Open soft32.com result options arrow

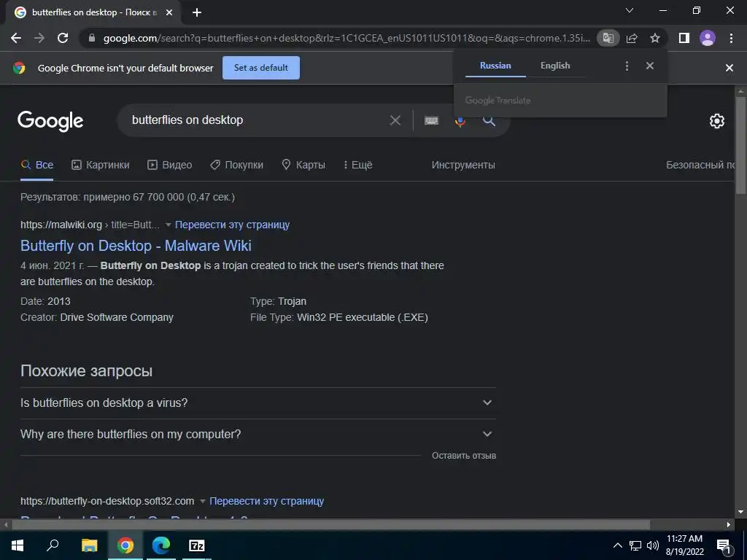[x=203, y=501]
